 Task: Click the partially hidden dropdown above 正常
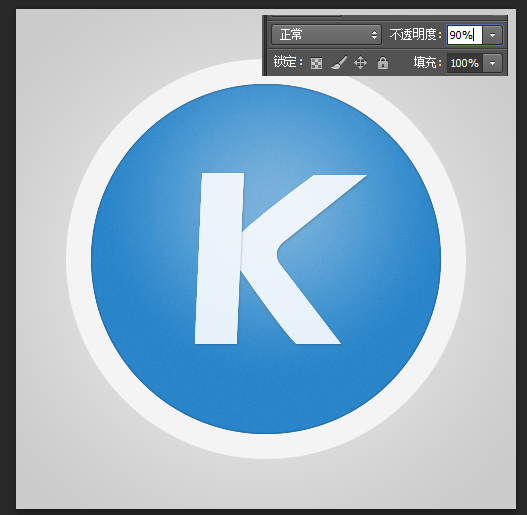click(x=306, y=15)
